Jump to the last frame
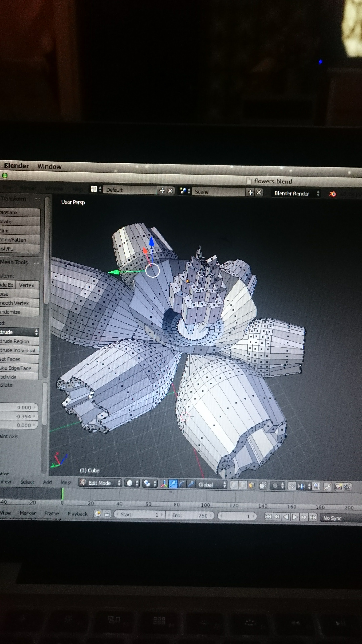The height and width of the screenshot is (644, 362). (313, 517)
